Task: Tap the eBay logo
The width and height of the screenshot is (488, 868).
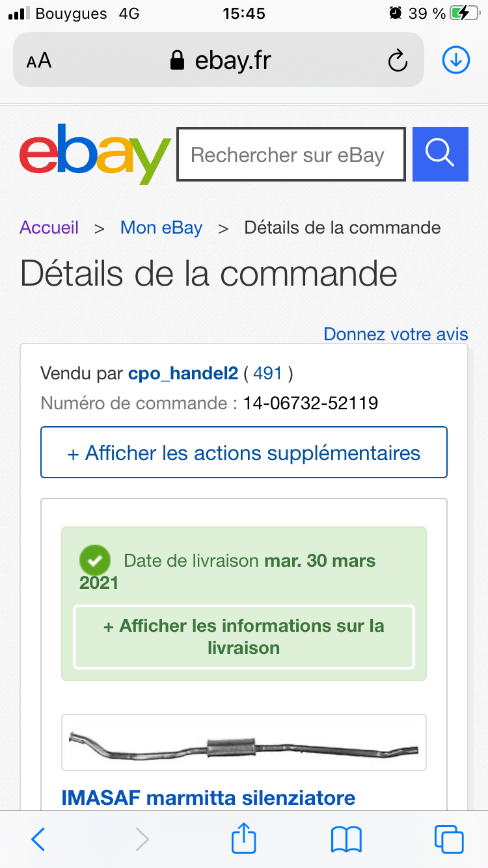Action: [x=94, y=154]
